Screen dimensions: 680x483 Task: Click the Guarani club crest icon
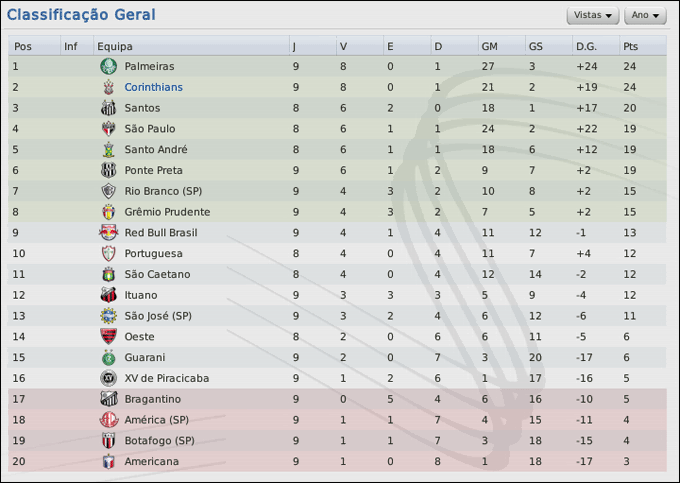[108, 357]
